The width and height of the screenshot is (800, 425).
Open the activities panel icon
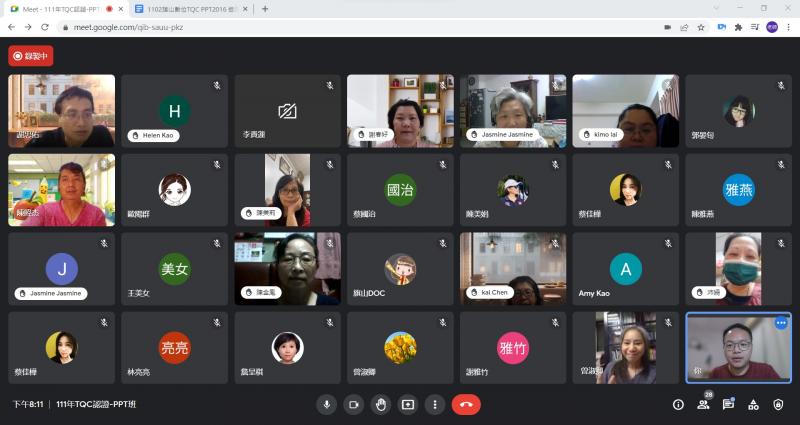point(754,404)
